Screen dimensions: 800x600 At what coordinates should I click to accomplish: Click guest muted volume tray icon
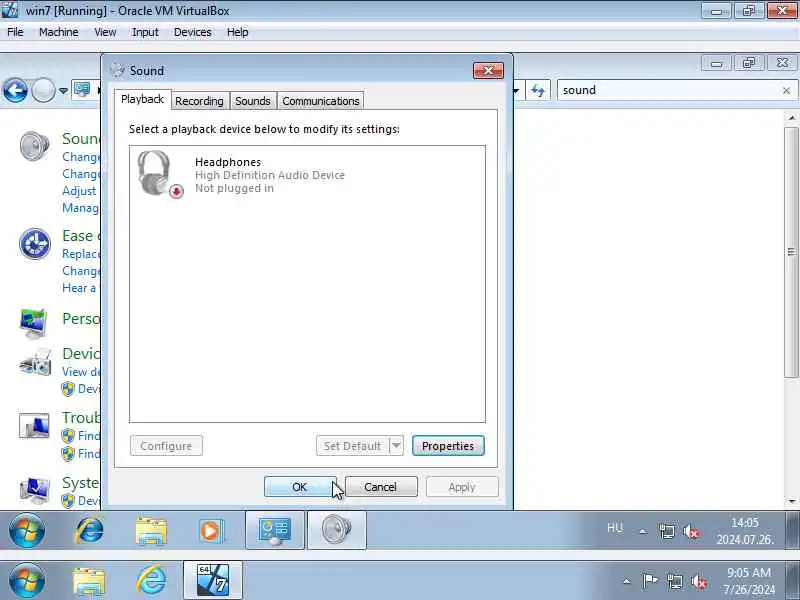click(x=691, y=532)
